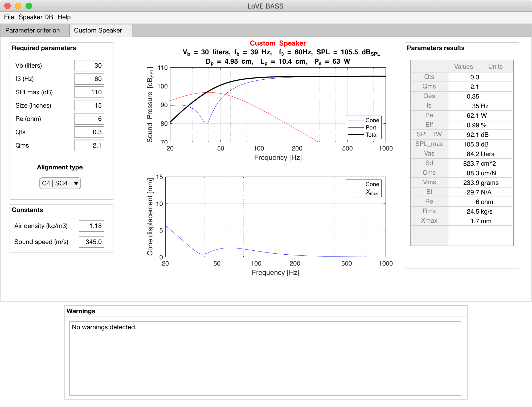This screenshot has height=407, width=532.
Task: Click the Size (inches) input field
Action: 89,105
